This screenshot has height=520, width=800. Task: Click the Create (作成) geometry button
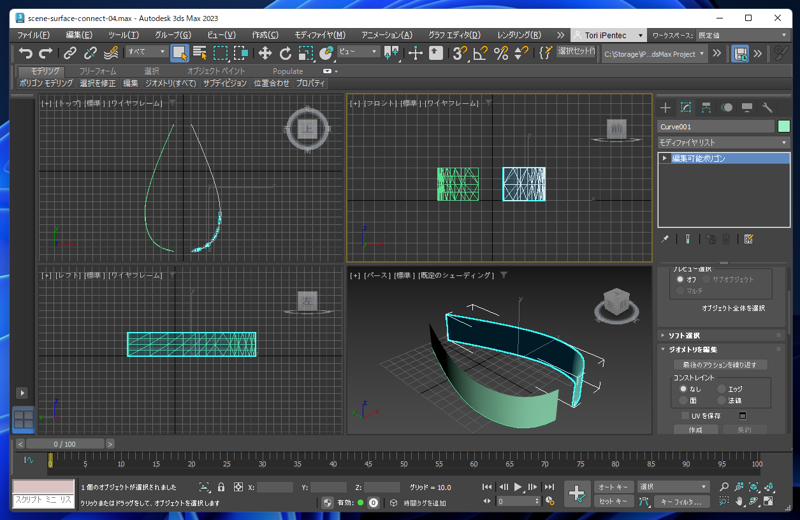click(x=695, y=430)
